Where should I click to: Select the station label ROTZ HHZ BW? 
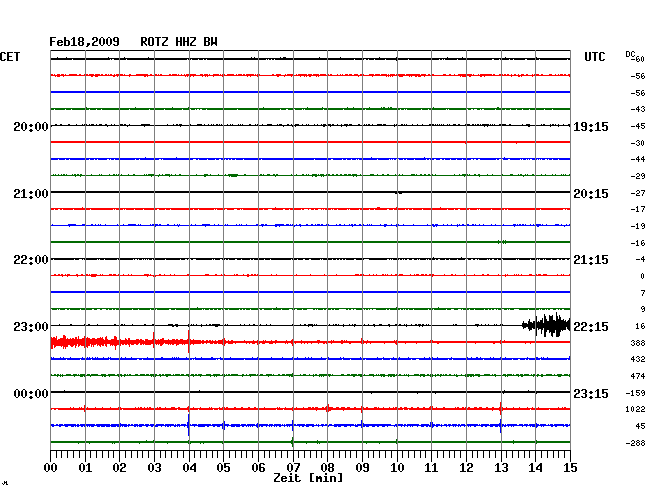(179, 42)
